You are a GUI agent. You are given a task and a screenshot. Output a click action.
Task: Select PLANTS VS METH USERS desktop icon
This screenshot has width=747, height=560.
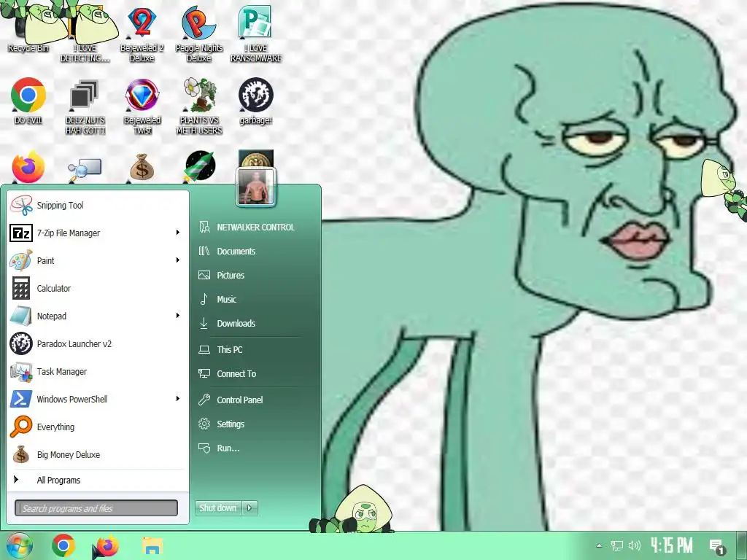199,106
